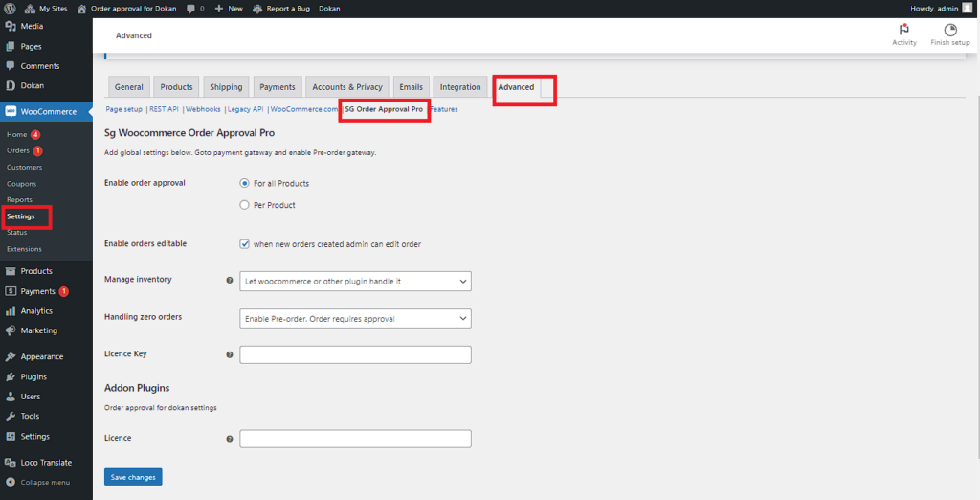Click Users sidebar icon
980x500 pixels.
(x=11, y=397)
